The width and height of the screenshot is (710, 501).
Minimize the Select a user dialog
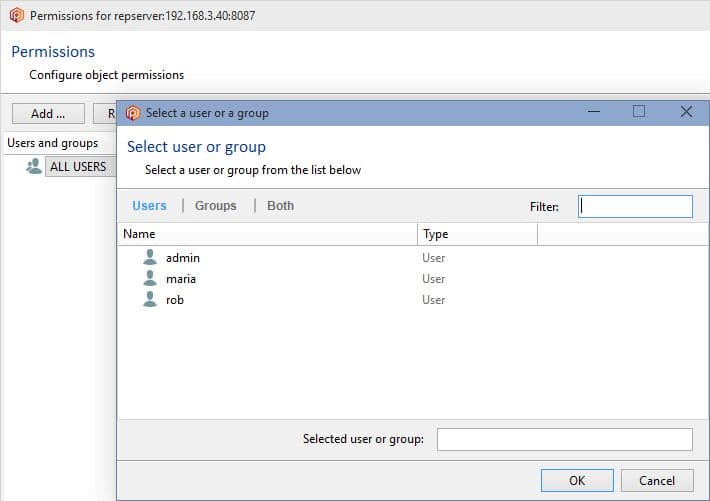[x=594, y=112]
